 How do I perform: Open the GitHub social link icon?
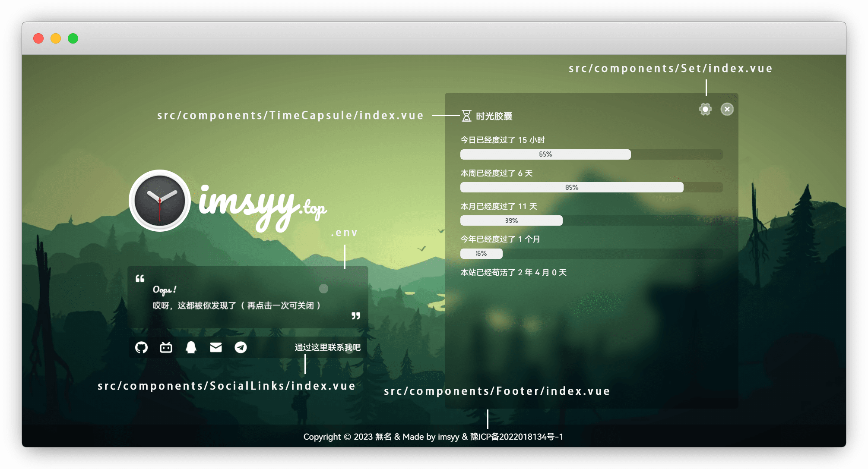[x=141, y=347]
